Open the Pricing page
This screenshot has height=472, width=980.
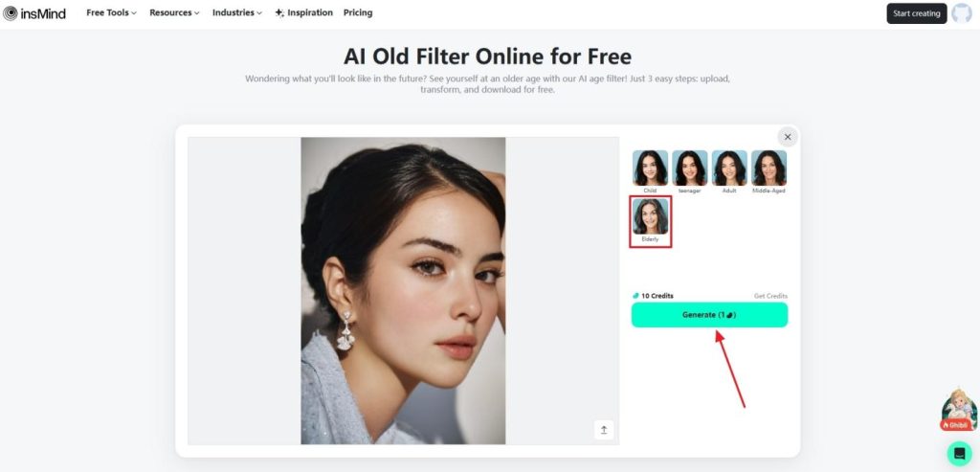pyautogui.click(x=358, y=13)
